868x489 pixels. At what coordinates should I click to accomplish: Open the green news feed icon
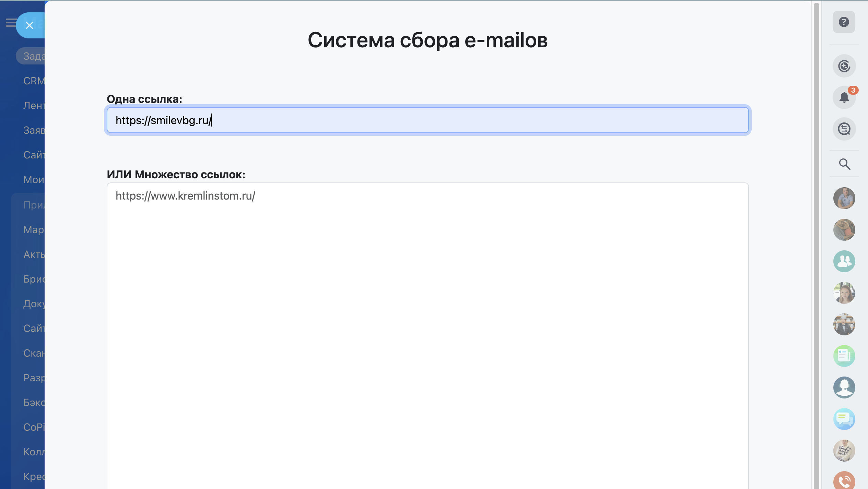tap(844, 356)
